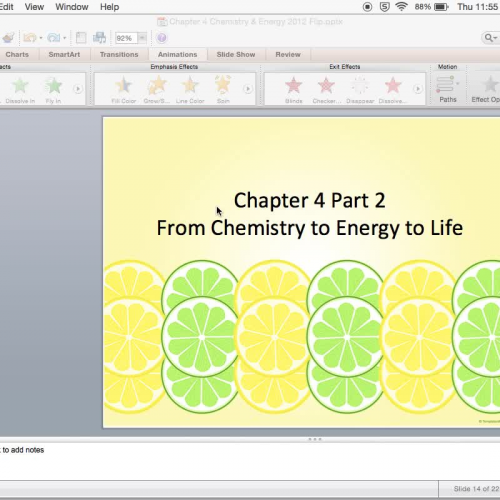The height and width of the screenshot is (500, 500).
Task: Open the Edit menu
Action: click(x=7, y=7)
